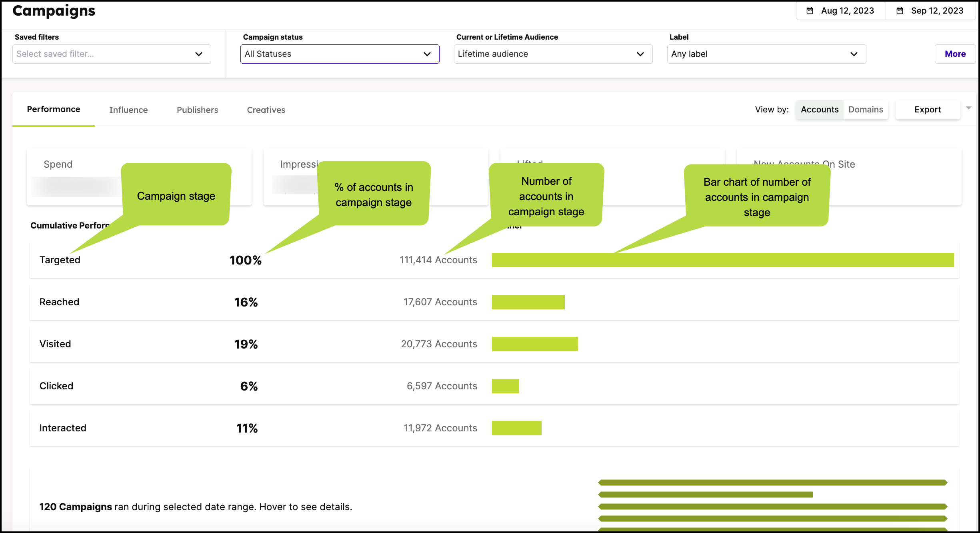Click the 111,414 Accounts value

[438, 260]
